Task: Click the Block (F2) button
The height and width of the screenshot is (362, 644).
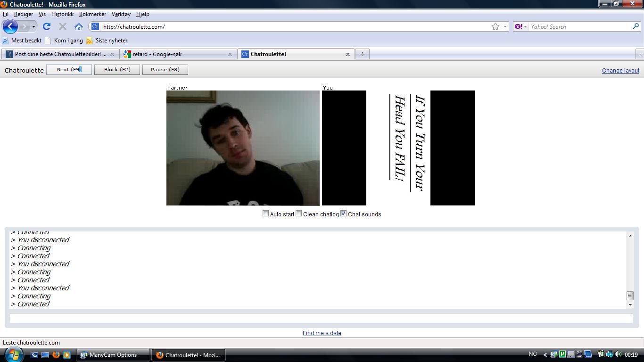Action: [117, 70]
